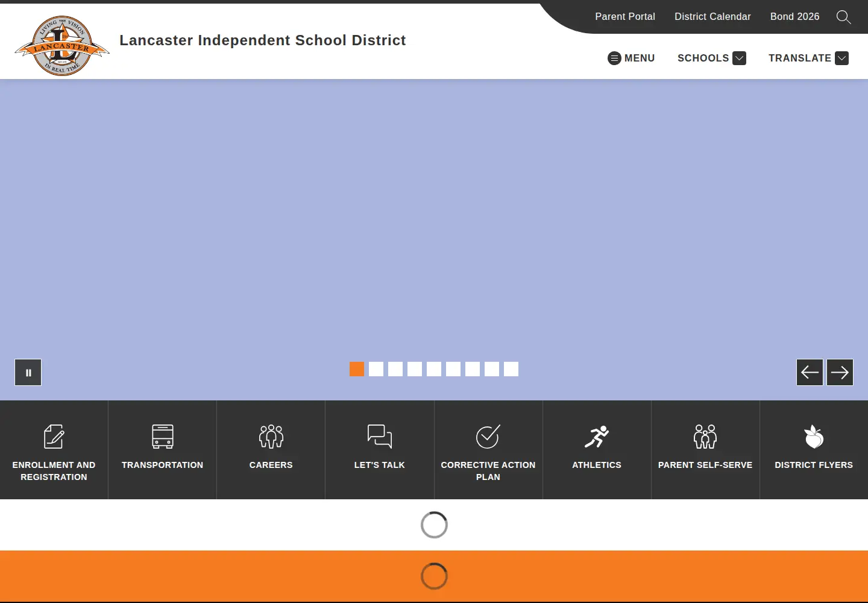Advance to next slide arrow
The image size is (868, 603).
tap(840, 373)
